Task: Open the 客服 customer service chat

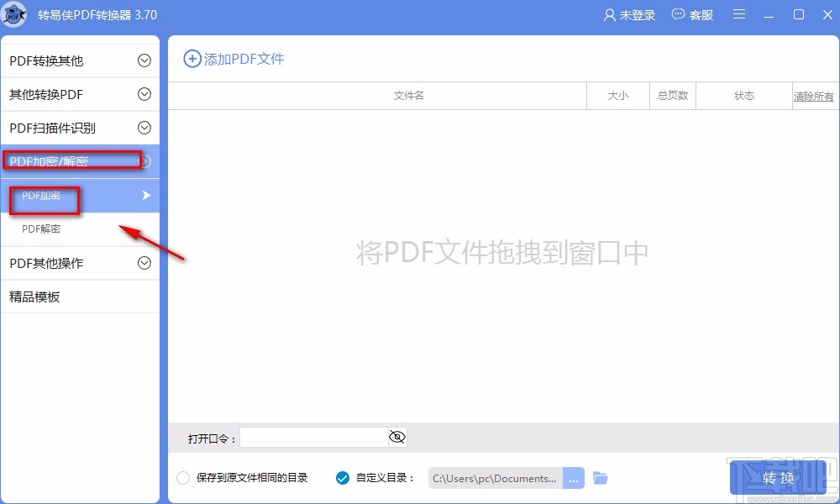Action: click(692, 14)
